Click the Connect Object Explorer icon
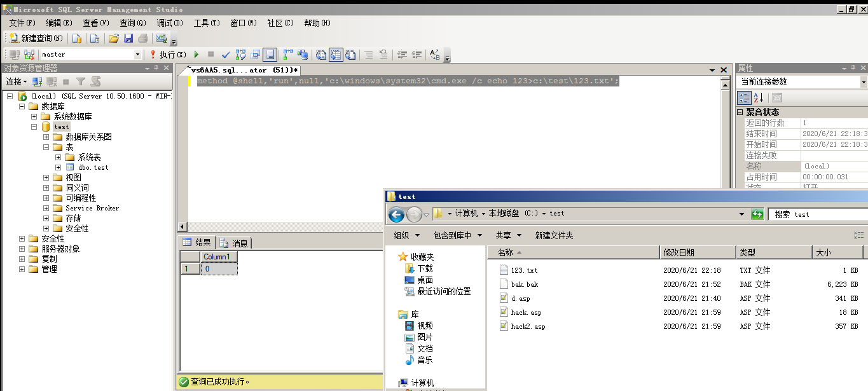868x391 pixels. [37, 81]
